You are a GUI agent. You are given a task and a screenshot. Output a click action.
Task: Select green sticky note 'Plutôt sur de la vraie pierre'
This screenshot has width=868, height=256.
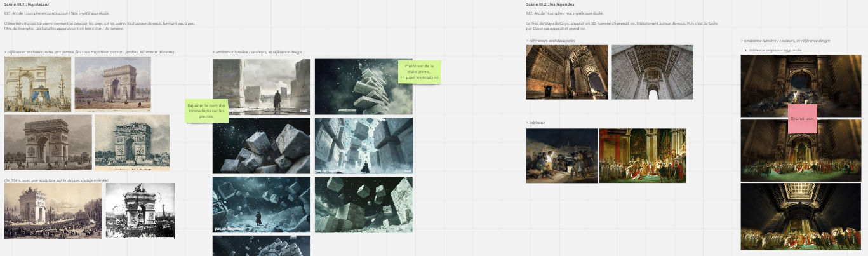(419, 72)
